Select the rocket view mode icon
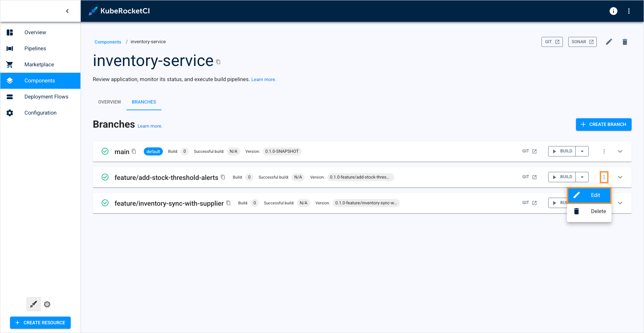This screenshot has height=333, width=644. [34, 304]
